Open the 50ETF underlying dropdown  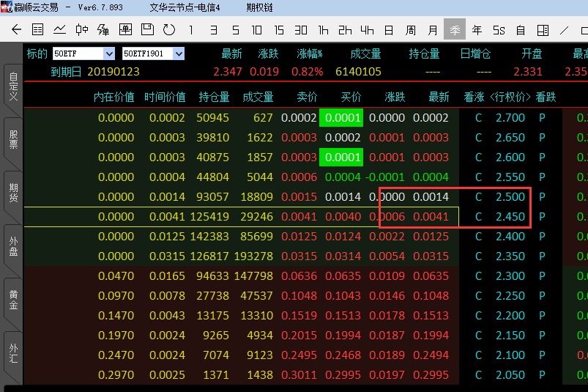coord(109,53)
